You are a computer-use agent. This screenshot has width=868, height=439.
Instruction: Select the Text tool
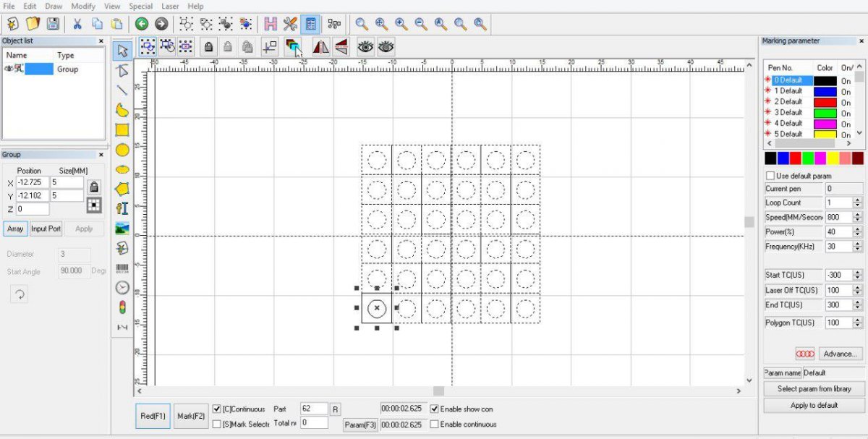pyautogui.click(x=122, y=208)
